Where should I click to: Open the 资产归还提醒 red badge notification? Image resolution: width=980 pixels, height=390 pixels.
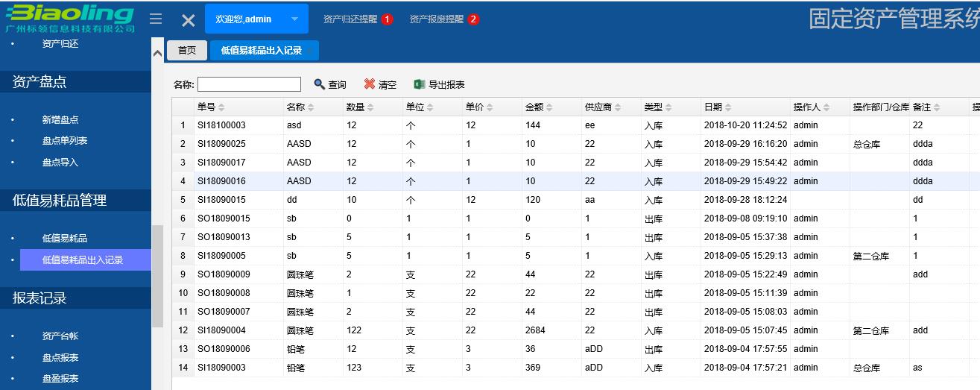point(387,19)
